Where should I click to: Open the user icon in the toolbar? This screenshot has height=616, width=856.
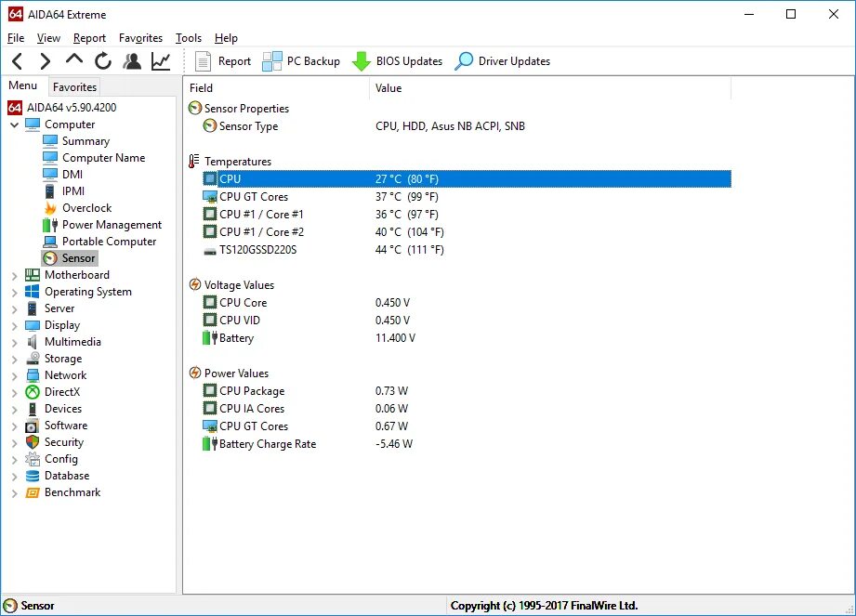132,61
